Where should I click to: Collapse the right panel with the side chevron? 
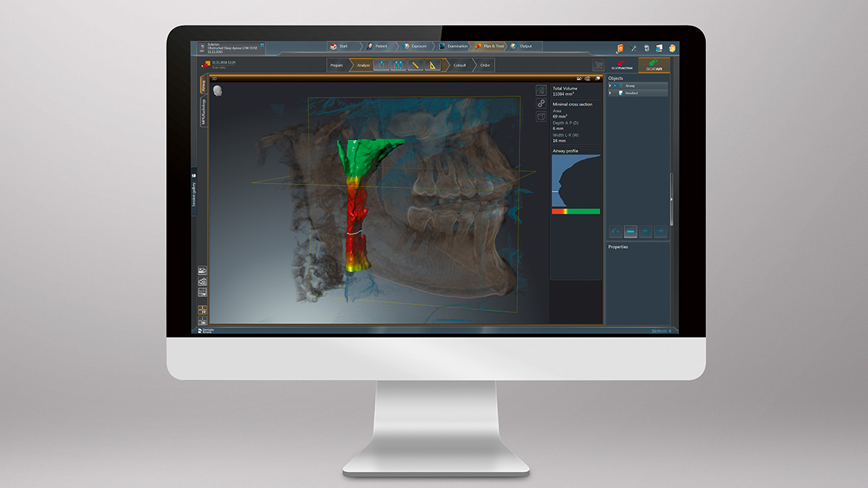(x=672, y=199)
